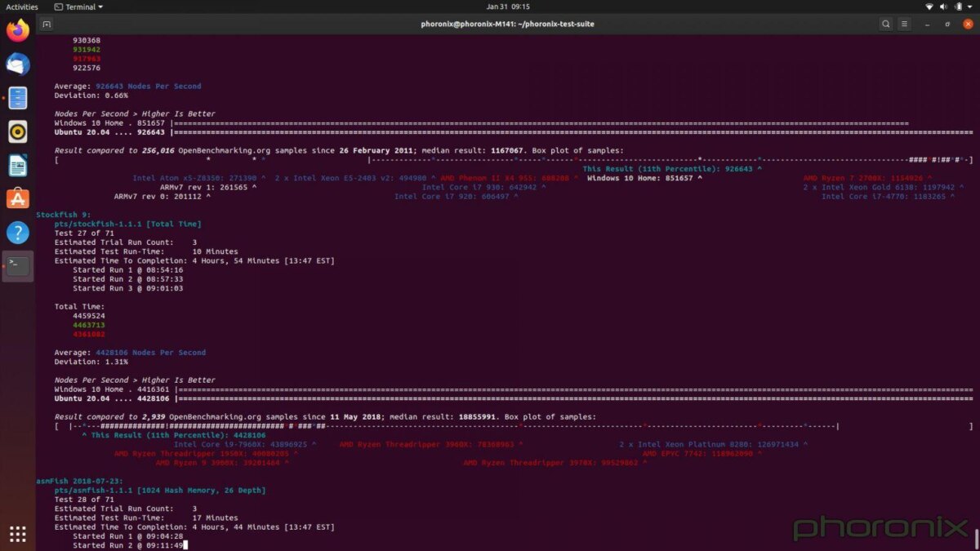Open a new terminal tab
The height and width of the screenshot is (551, 980).
47,24
